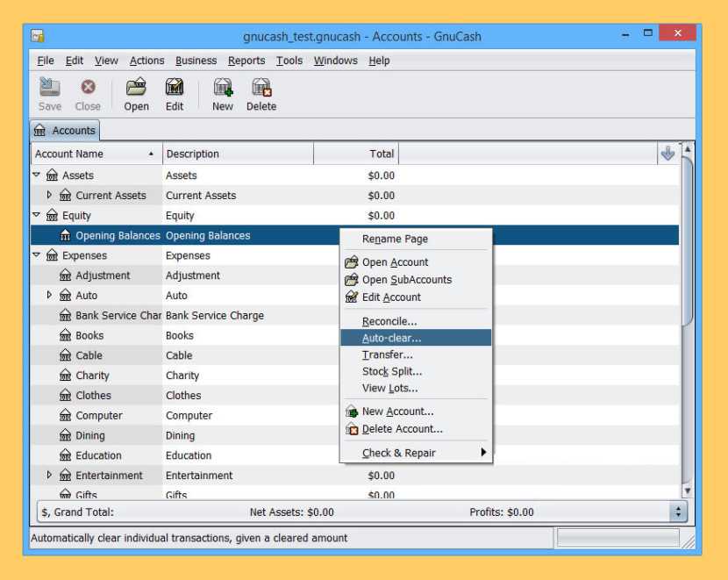Viewport: 728px width, 580px height.
Task: Expand the Entertainment account
Action: pyautogui.click(x=50, y=476)
